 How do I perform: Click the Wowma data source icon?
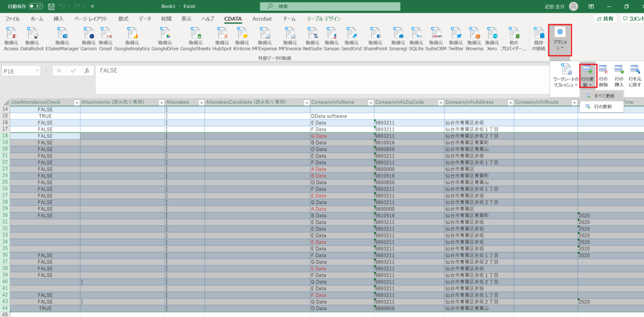click(474, 33)
